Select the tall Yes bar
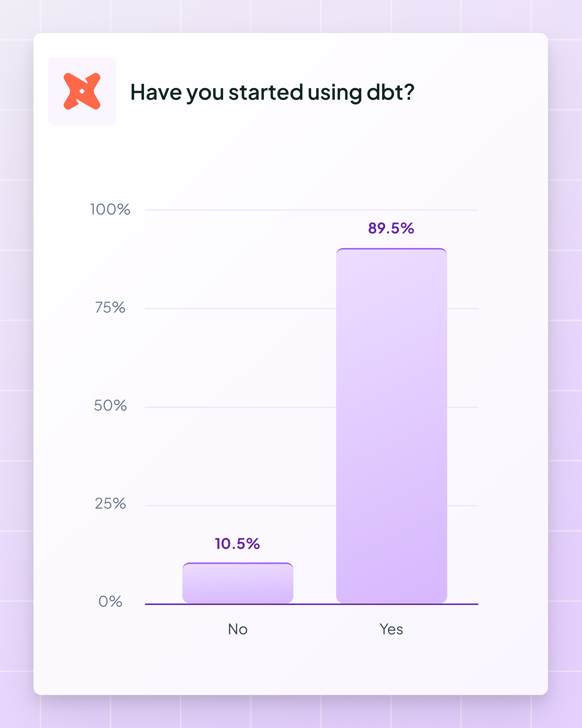Image resolution: width=582 pixels, height=728 pixels. [391, 425]
